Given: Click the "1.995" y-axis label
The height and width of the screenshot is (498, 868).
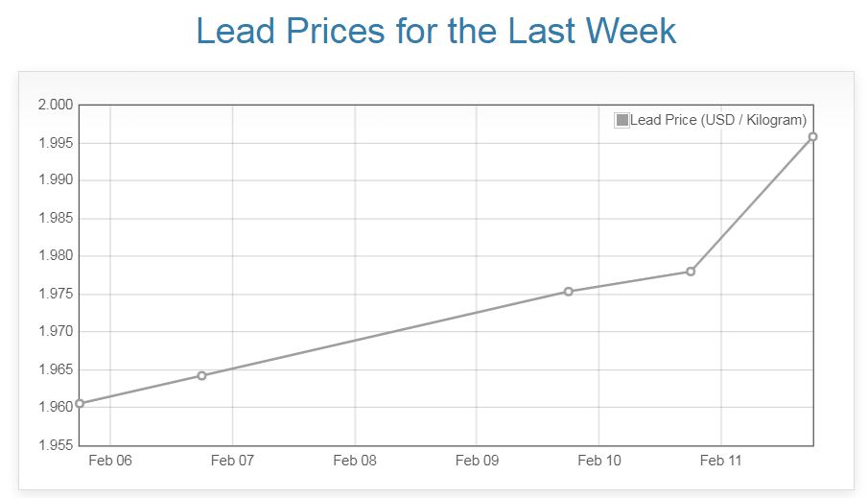Looking at the screenshot, I should coord(56,143).
